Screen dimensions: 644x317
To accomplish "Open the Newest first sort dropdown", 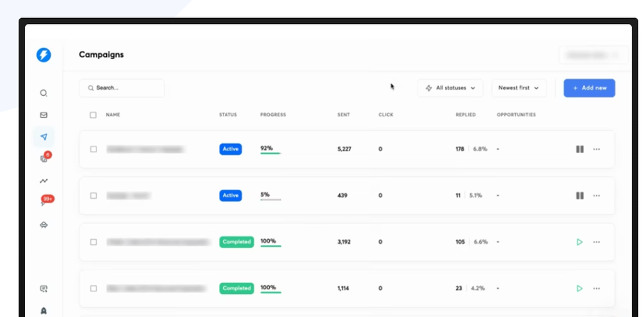I will 518,88.
